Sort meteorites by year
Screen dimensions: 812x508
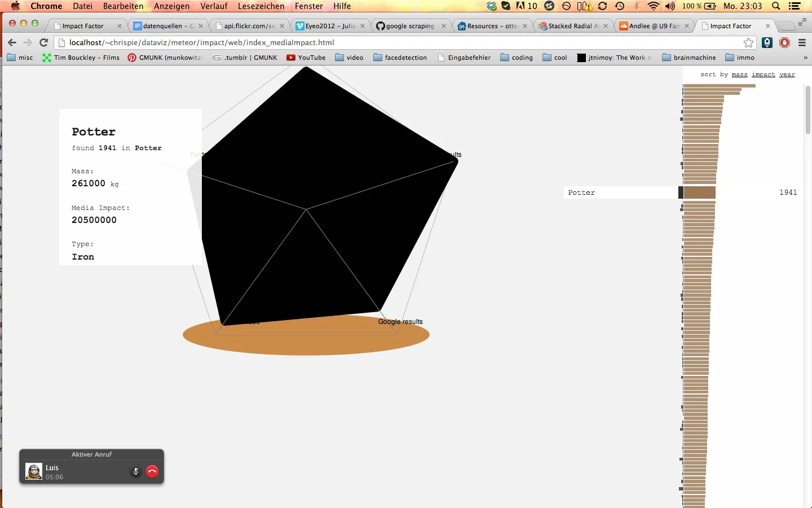point(787,75)
